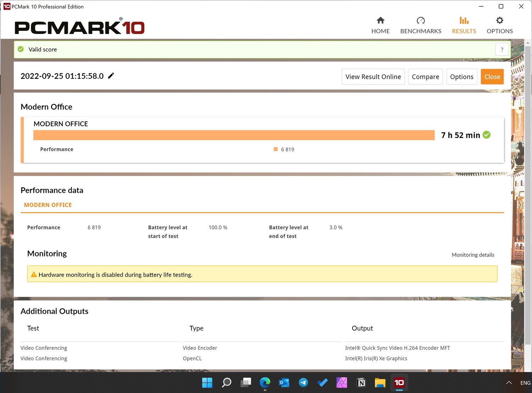Viewport: 532px width, 393px height.
Task: Click Intel(R) Iris(R) Xe Graphics output cell
Action: 376,359
